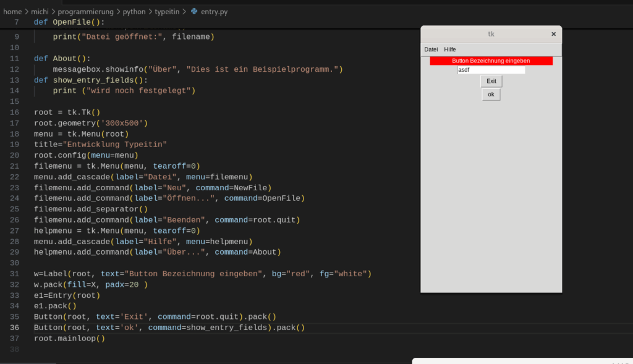
Task: Close the tk window
Action: (553, 34)
